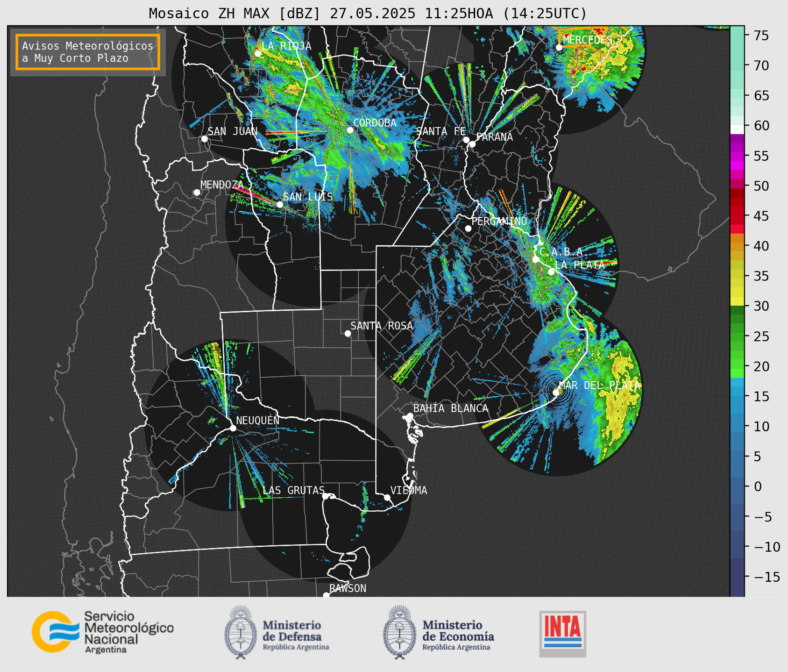Select the Pergamino city marker
The image size is (788, 672).
tap(468, 229)
